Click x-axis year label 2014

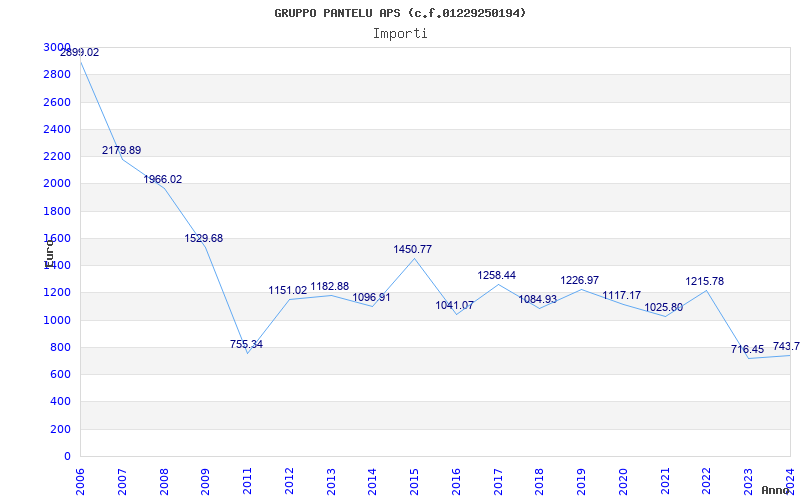coord(372,482)
